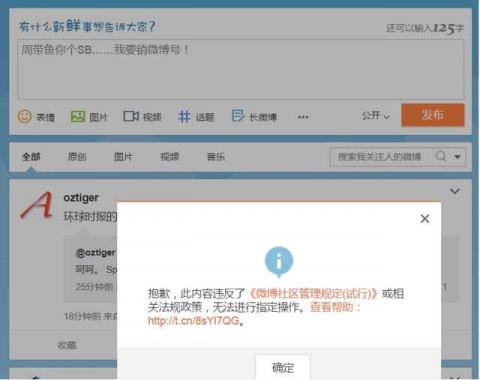Viewport: 480px width, 380px height.
Task: Select the 话题 hashtag icon
Action: click(x=184, y=117)
